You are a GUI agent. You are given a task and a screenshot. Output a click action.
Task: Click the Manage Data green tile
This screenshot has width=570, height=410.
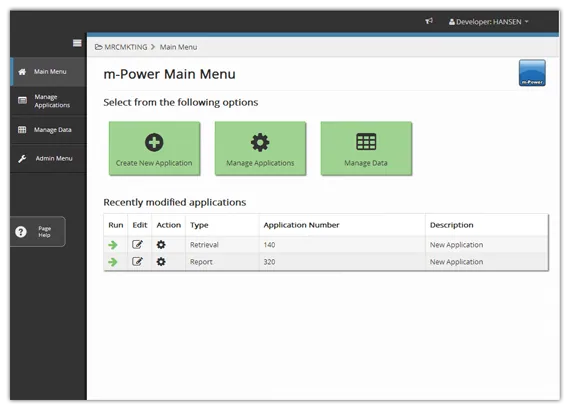(x=366, y=148)
